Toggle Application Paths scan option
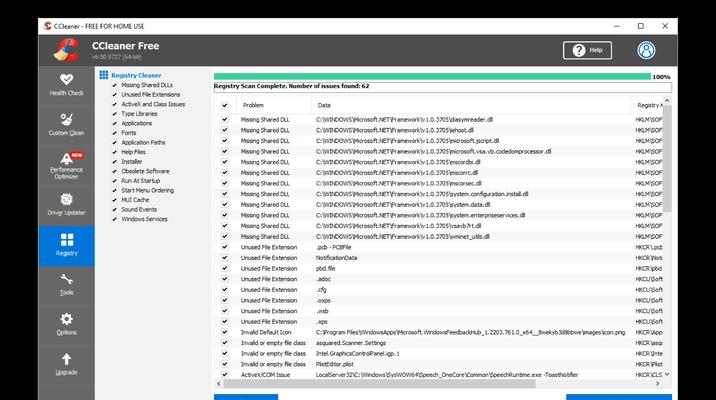This screenshot has width=716, height=400. point(115,143)
